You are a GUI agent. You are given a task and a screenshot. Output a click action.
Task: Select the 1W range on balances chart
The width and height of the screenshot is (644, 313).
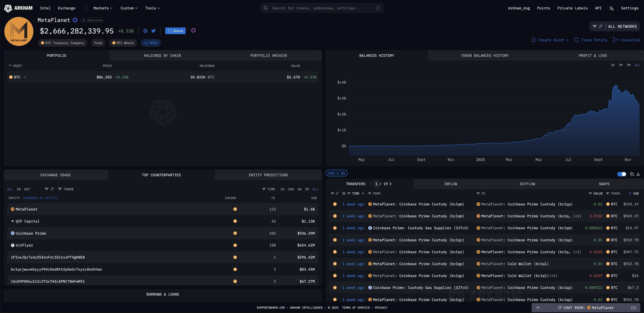[612, 65]
